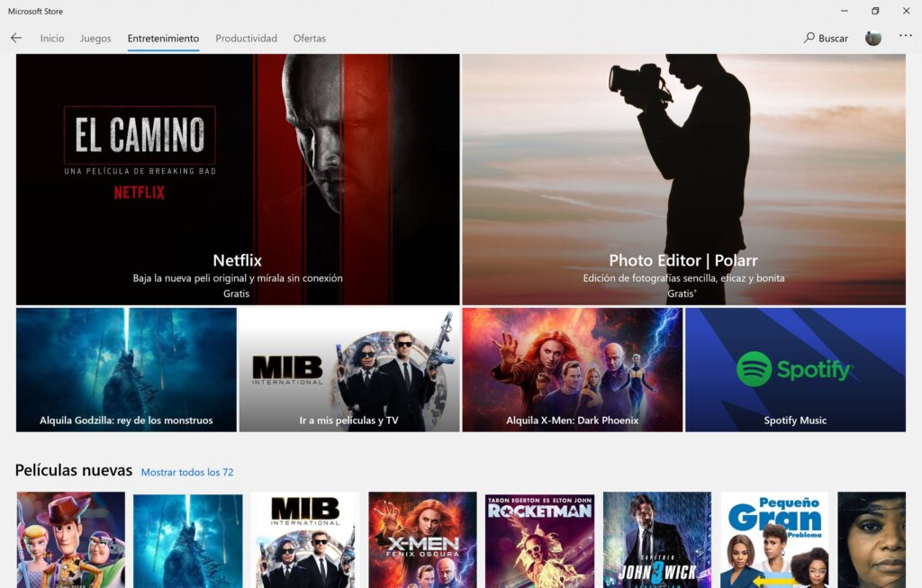922x588 pixels.
Task: Click the Ir a mis películas y TV tile
Action: [348, 370]
